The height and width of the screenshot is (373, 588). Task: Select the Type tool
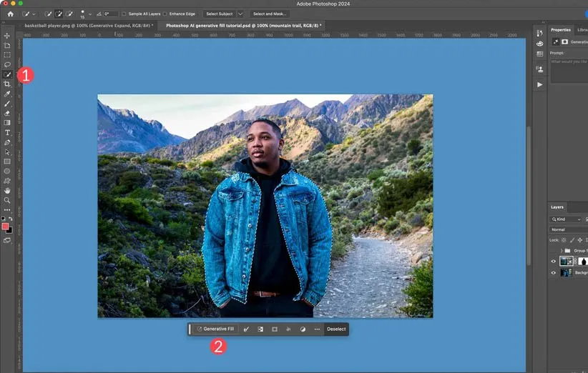(7, 132)
